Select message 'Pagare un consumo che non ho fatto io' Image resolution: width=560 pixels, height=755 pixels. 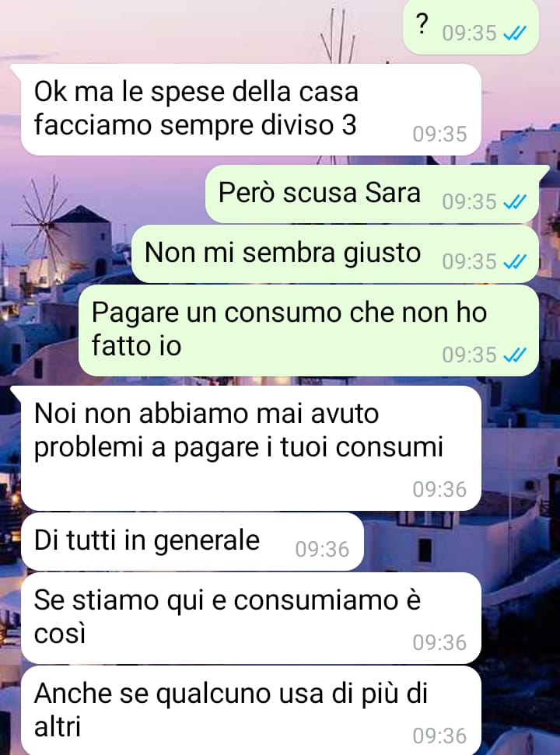pyautogui.click(x=309, y=330)
